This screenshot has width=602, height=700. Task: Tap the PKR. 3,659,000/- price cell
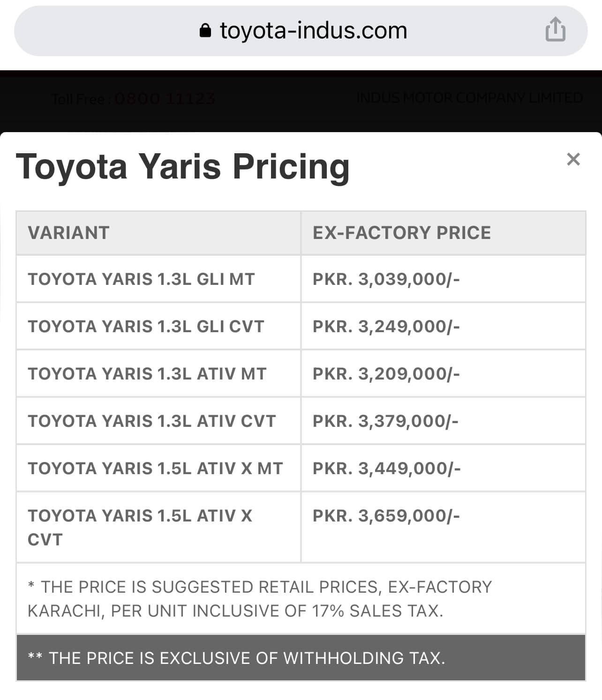[x=443, y=527]
